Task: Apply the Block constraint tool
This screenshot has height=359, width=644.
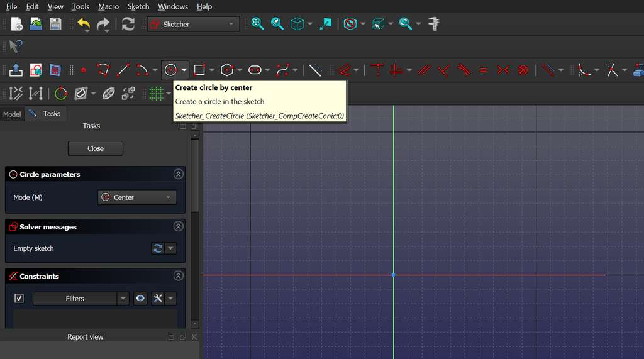Action: click(x=523, y=70)
